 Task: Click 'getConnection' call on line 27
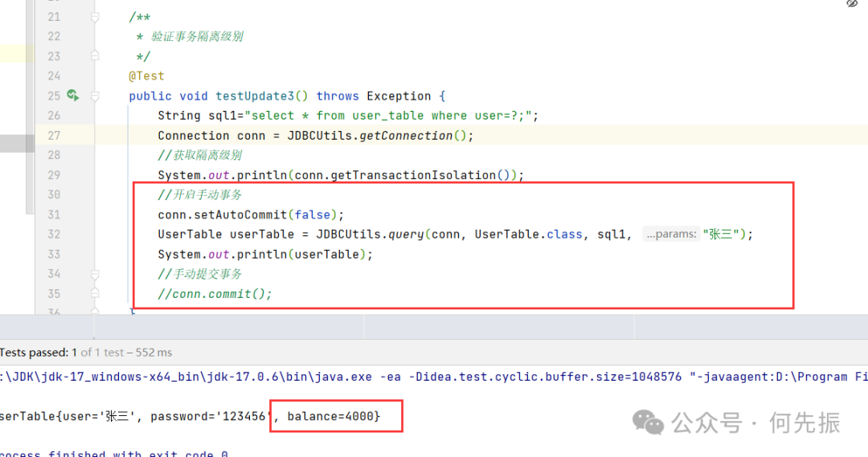click(x=406, y=136)
